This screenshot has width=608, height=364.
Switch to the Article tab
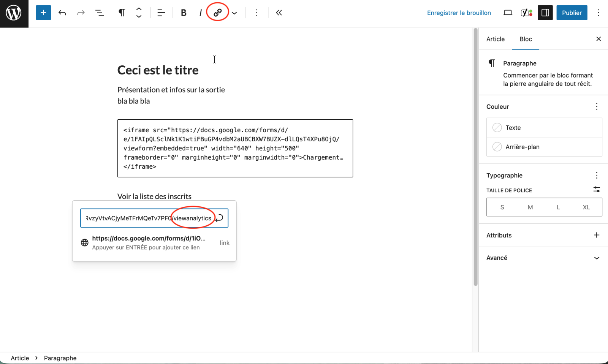(496, 39)
